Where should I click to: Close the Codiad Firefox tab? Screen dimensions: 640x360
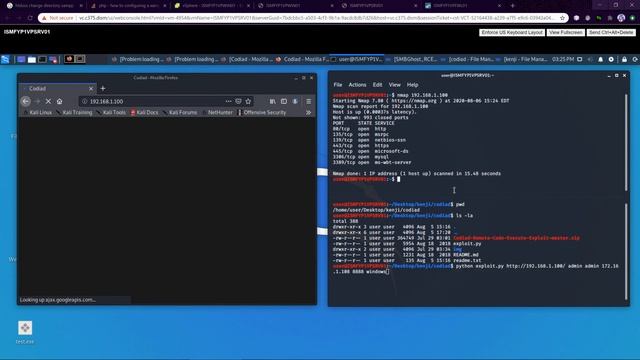click(91, 88)
